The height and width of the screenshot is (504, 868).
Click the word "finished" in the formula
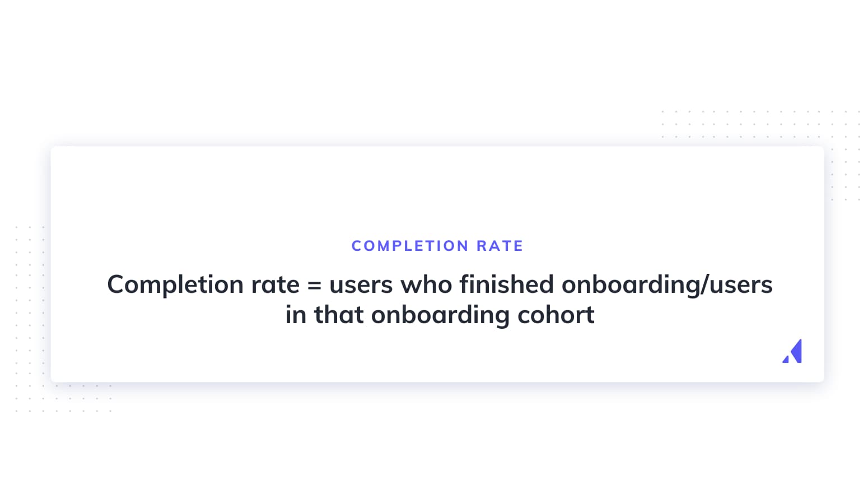507,284
